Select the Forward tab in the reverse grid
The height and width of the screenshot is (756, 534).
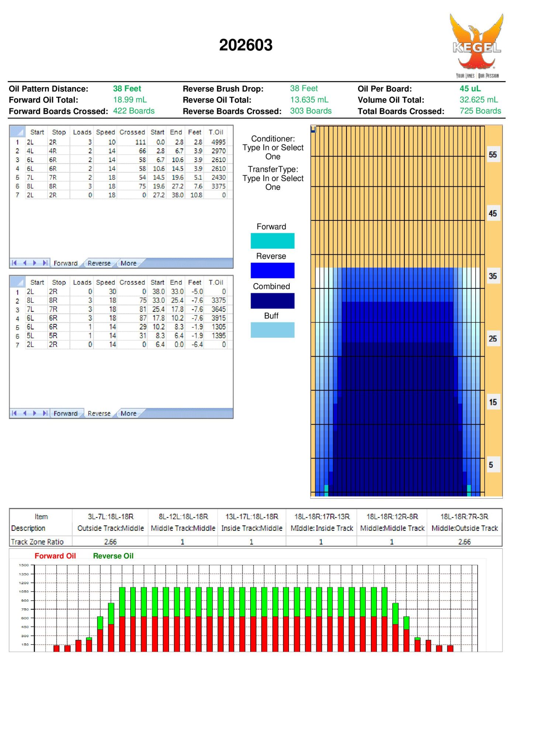pyautogui.click(x=65, y=413)
